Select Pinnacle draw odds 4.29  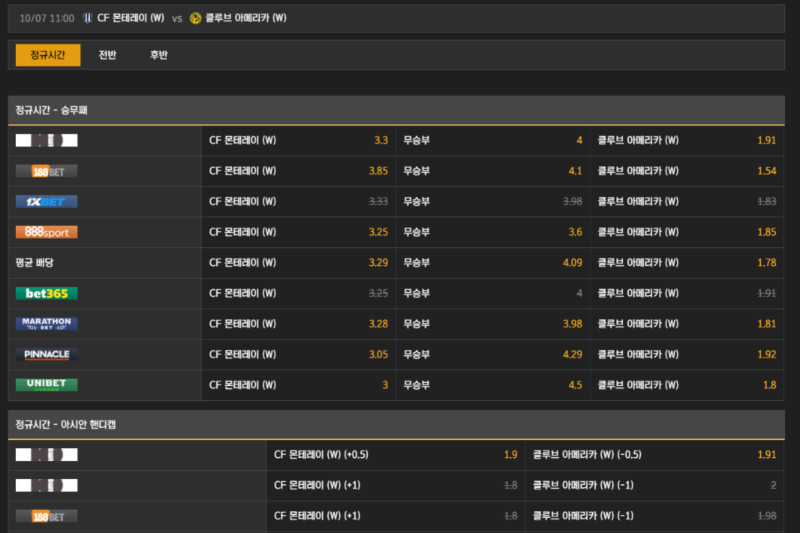[x=572, y=354]
